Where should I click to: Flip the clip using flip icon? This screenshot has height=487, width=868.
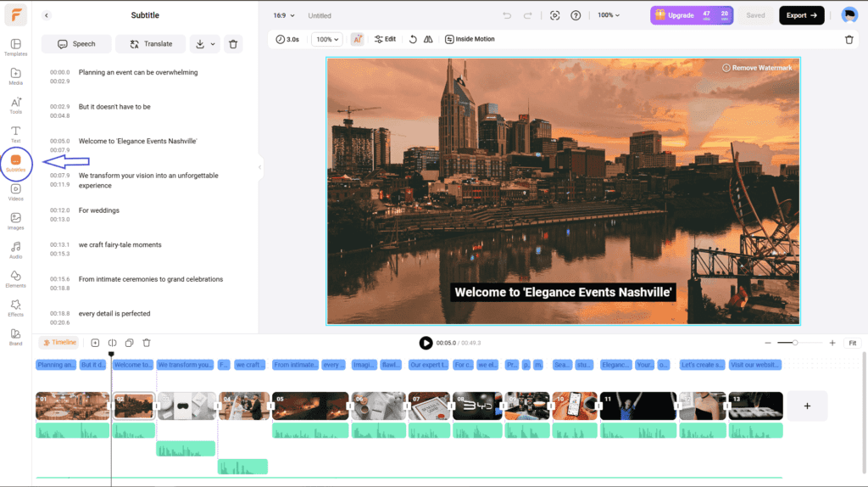(428, 39)
